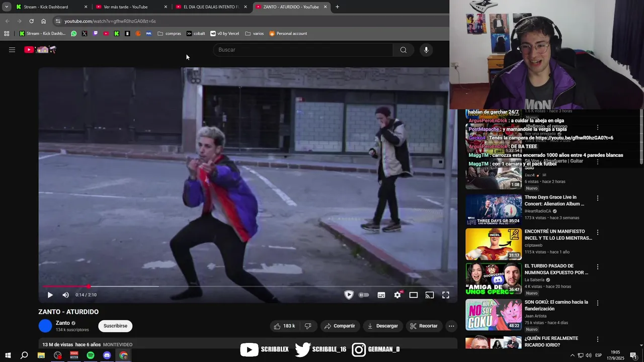Viewport: 644px width, 362px height.
Task: Like the video with 183 k thumbs-up
Action: (x=284, y=326)
